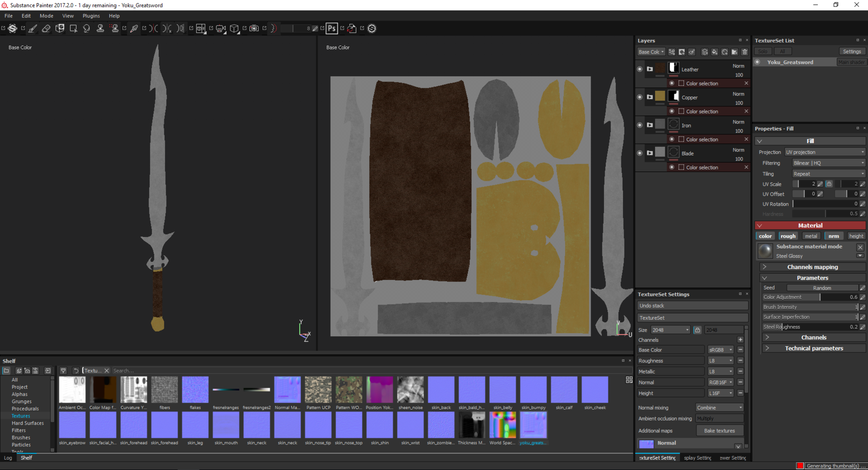Disable the metal channel in Material
The height and width of the screenshot is (470, 868).
[811, 236]
